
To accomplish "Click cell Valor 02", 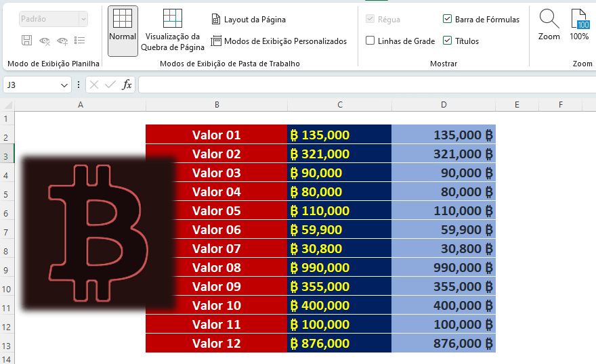I will (x=216, y=154).
